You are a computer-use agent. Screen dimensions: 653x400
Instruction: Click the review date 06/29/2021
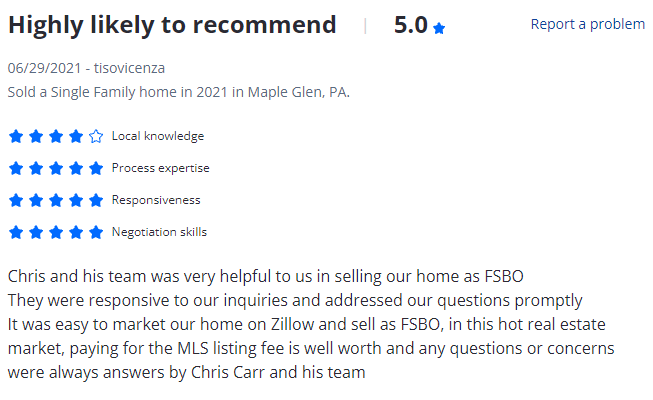click(x=45, y=68)
